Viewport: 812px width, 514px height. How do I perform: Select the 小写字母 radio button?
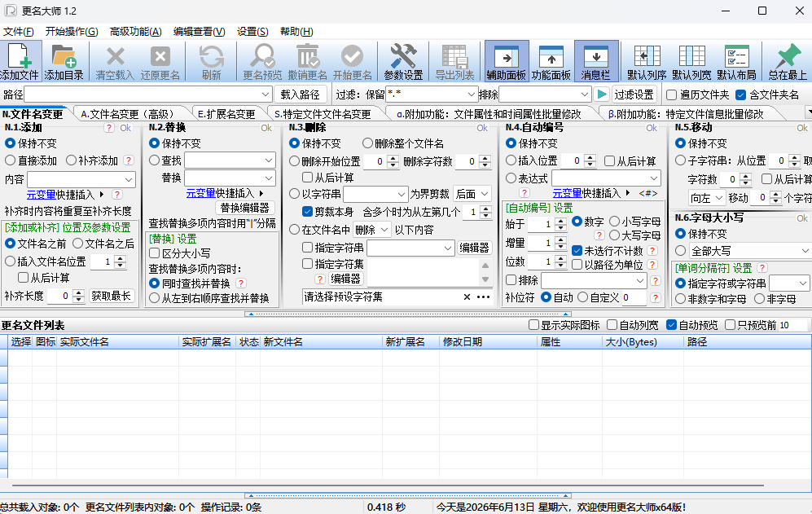click(614, 222)
